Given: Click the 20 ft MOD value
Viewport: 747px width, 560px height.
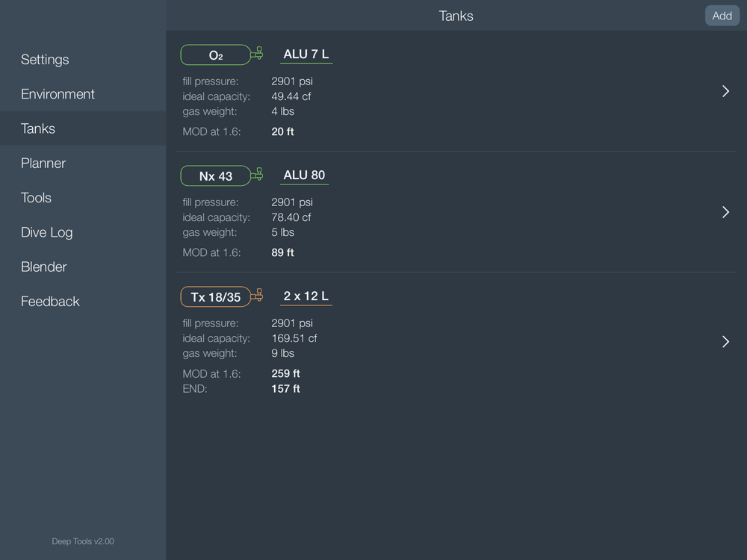Looking at the screenshot, I should click(x=282, y=132).
